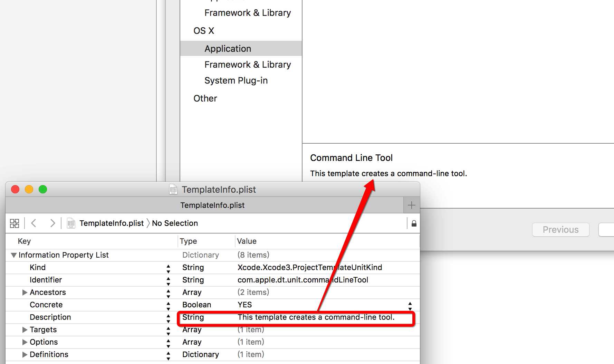Click TemplateInfo.plist in the jump bar
614x364 pixels.
tap(111, 223)
